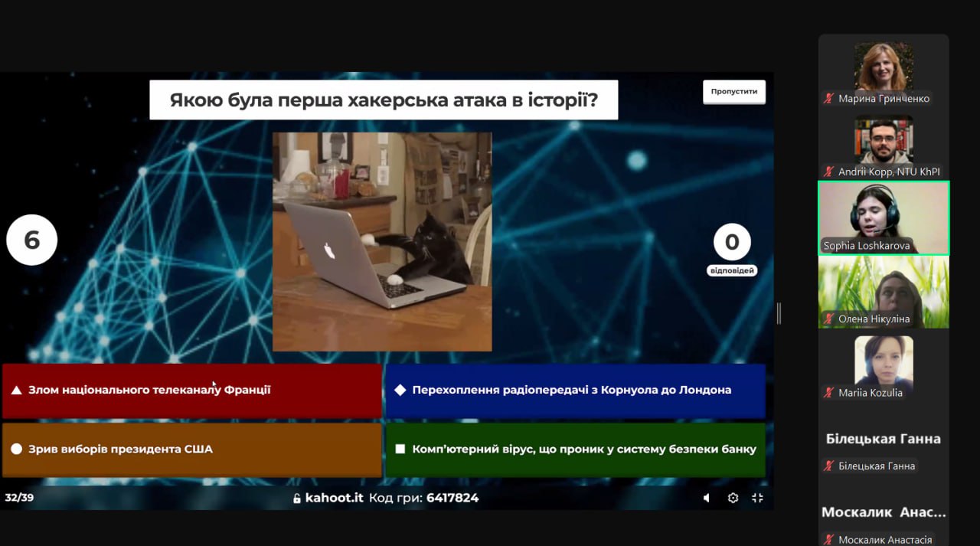Mute Kahoot sound with speaker icon

(707, 498)
